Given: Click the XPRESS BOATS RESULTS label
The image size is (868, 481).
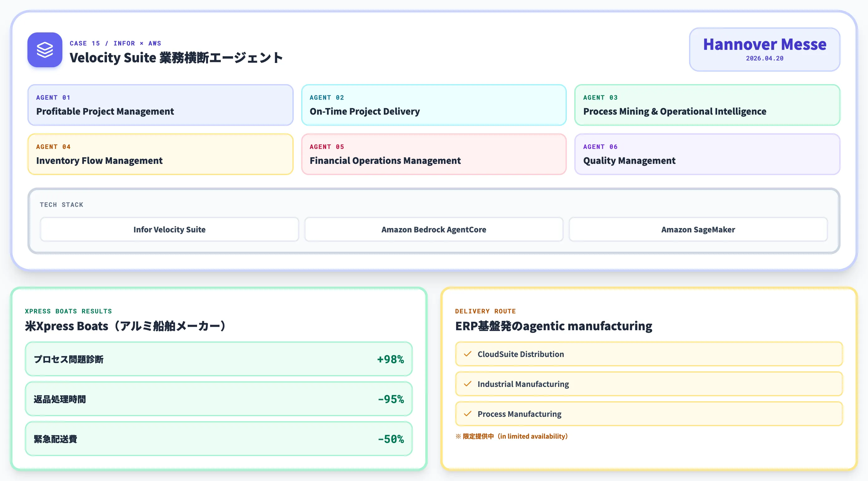Looking at the screenshot, I should click(x=68, y=311).
